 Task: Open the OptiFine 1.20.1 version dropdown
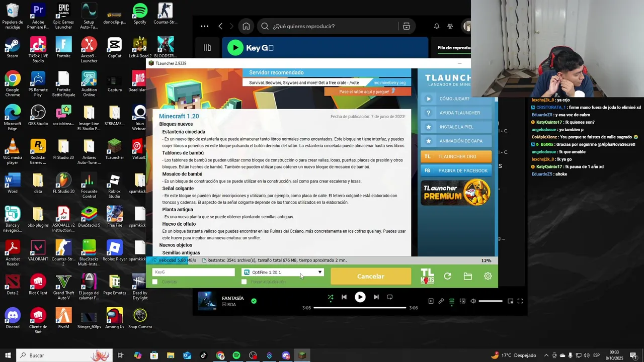pyautogui.click(x=283, y=273)
